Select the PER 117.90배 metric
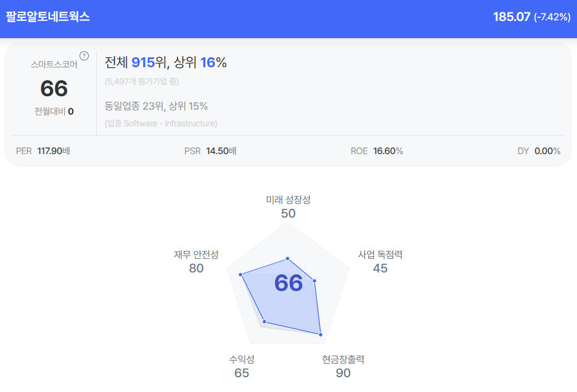The image size is (577, 392). tap(43, 151)
